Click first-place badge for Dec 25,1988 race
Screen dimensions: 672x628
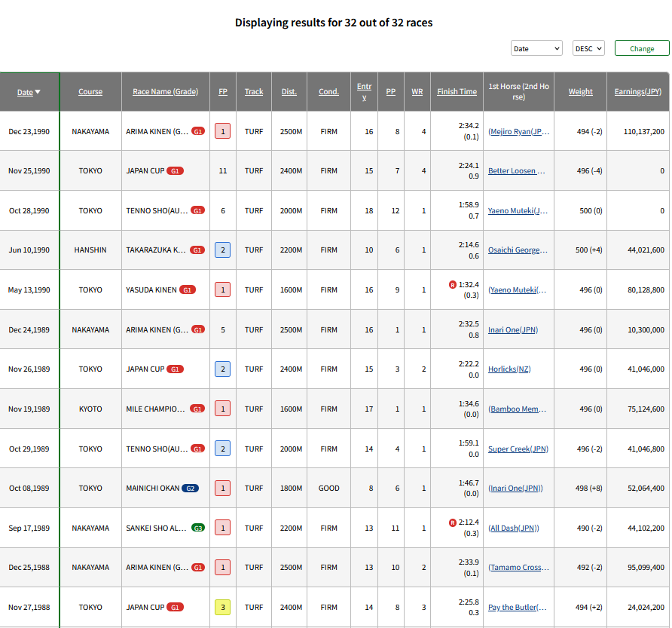tap(223, 567)
